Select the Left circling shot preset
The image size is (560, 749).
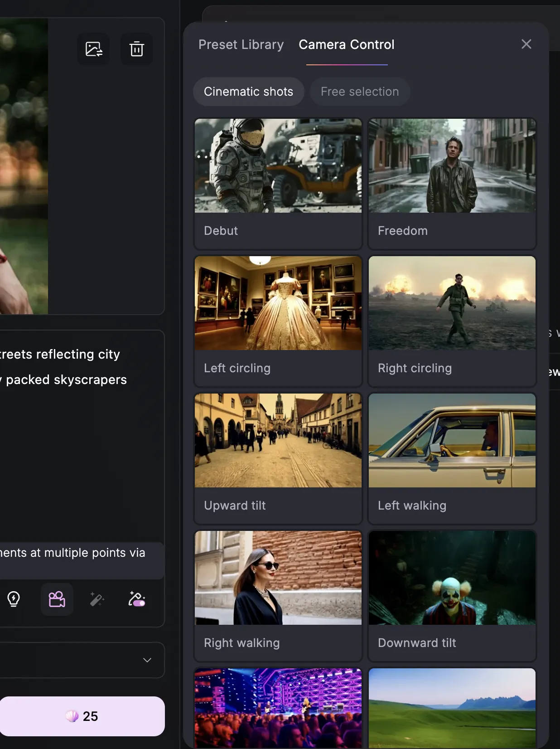click(278, 321)
